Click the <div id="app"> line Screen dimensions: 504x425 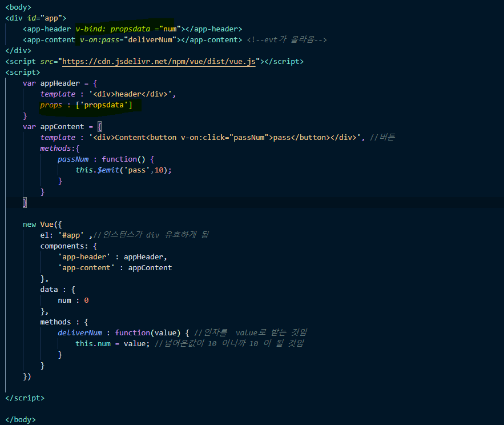point(36,18)
